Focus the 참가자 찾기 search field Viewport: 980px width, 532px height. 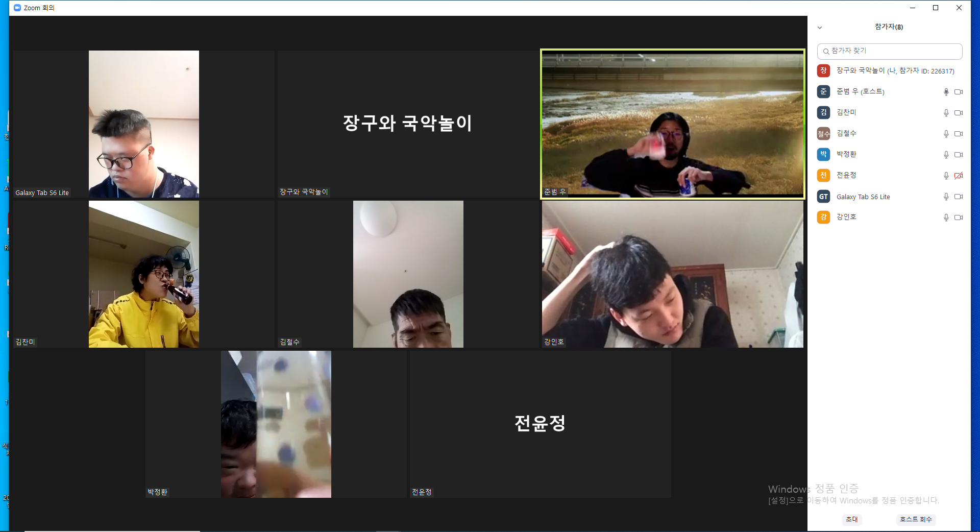890,51
